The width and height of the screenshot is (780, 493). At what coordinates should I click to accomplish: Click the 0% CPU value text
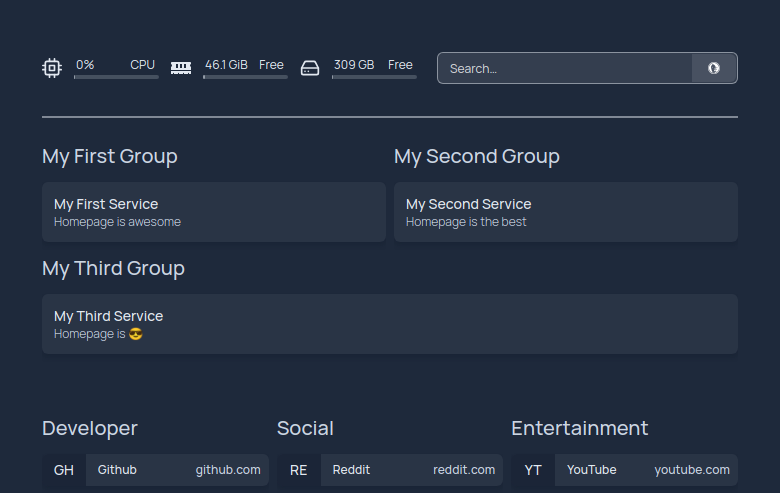[x=85, y=65]
